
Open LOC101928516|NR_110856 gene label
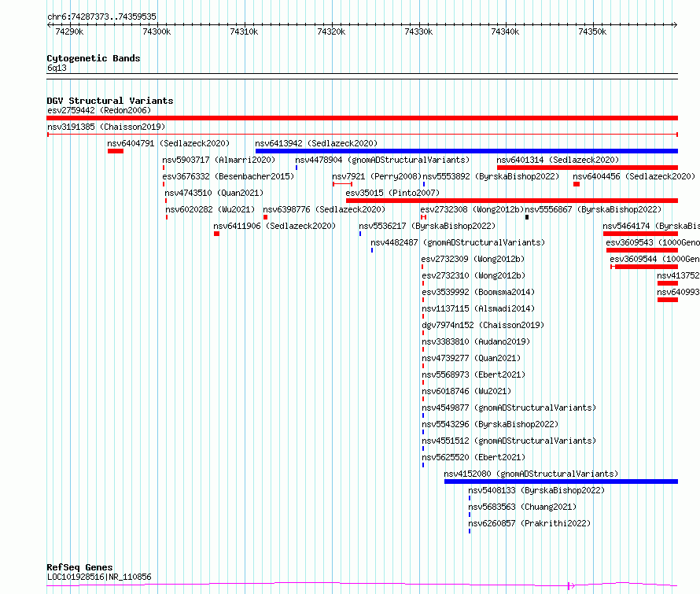coord(99,577)
